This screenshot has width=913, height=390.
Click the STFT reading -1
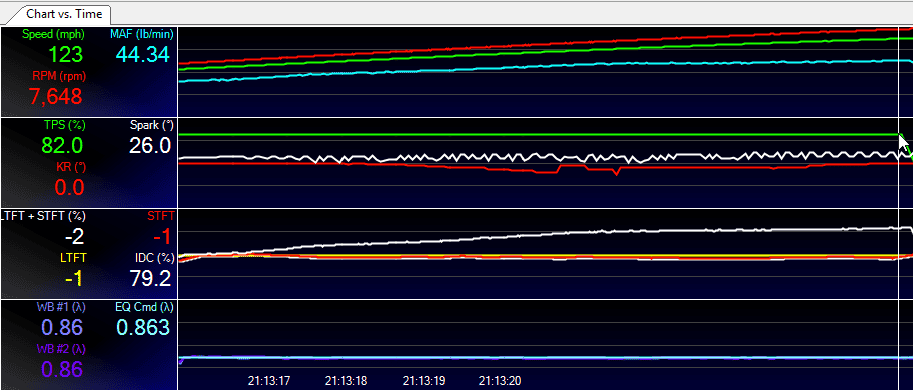click(161, 236)
